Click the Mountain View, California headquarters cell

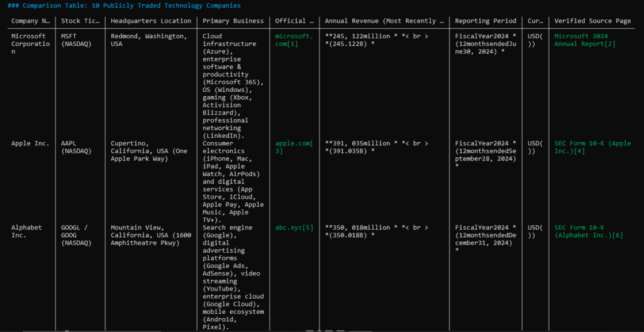click(x=151, y=235)
